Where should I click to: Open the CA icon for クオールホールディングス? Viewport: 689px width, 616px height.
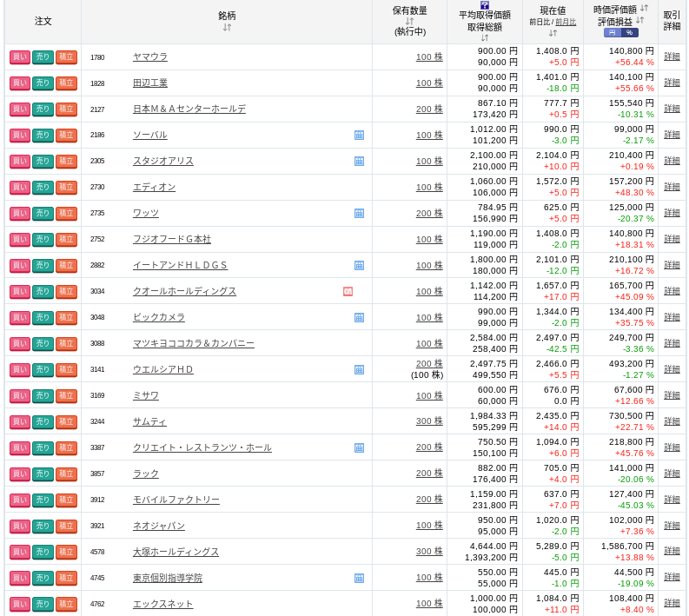click(x=348, y=291)
